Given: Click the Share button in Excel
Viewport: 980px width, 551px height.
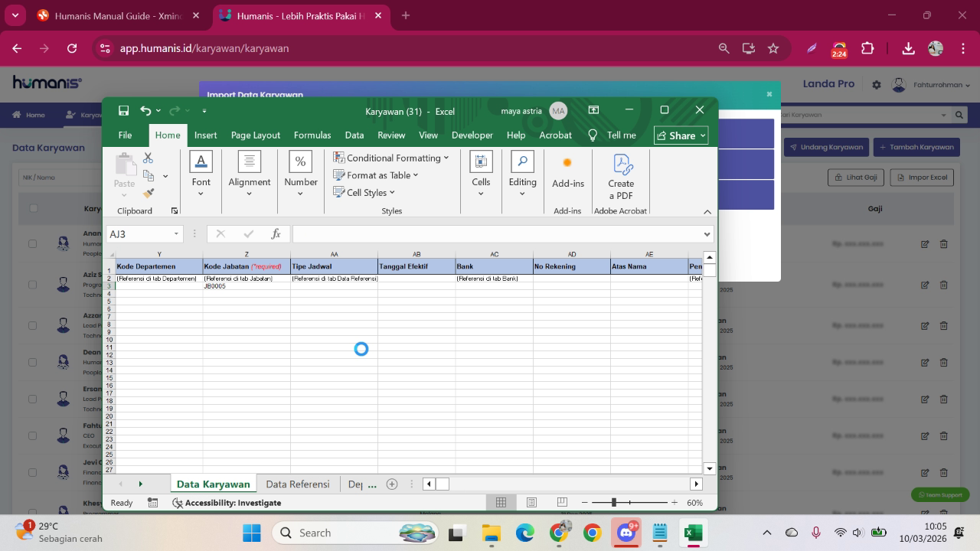Looking at the screenshot, I should point(681,135).
